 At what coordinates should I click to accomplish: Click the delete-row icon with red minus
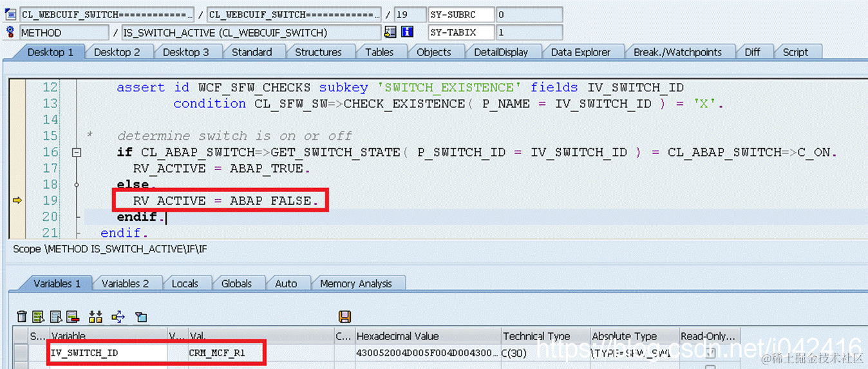click(72, 316)
